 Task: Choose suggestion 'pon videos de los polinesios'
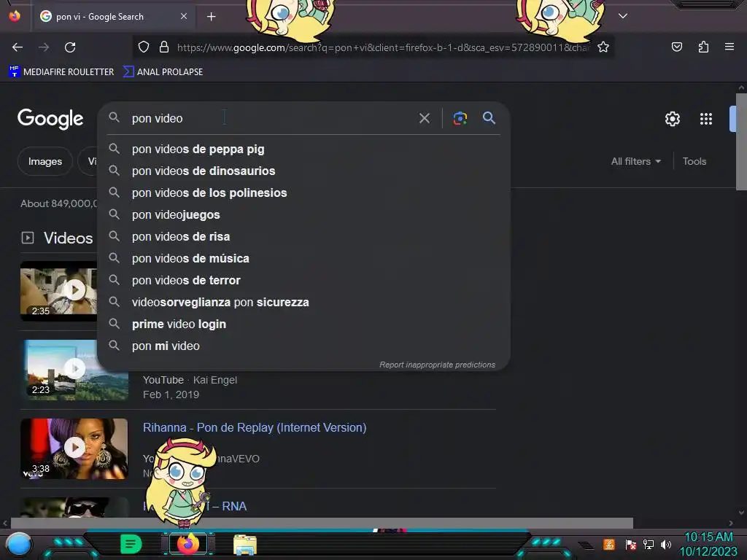303,192
